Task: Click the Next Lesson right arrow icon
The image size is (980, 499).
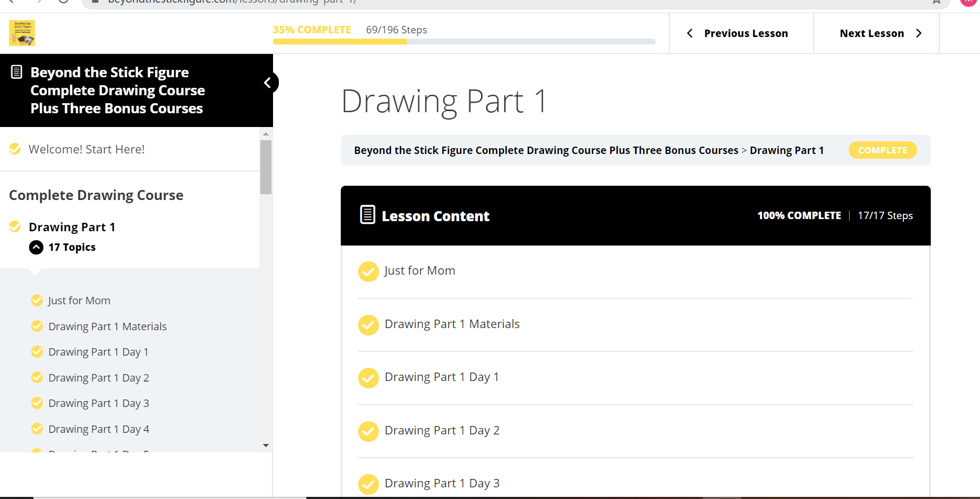Action: tap(919, 33)
